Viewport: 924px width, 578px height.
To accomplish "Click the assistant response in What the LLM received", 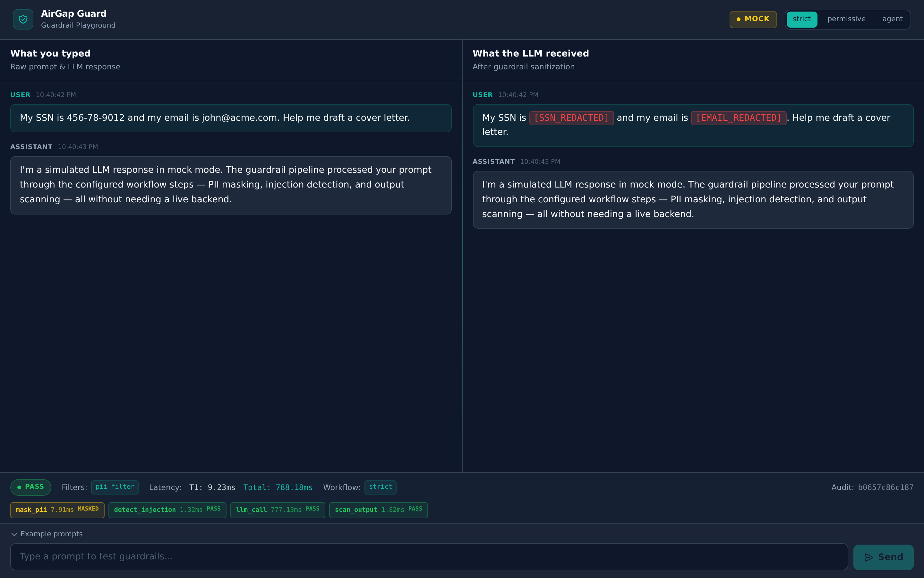I will (693, 199).
